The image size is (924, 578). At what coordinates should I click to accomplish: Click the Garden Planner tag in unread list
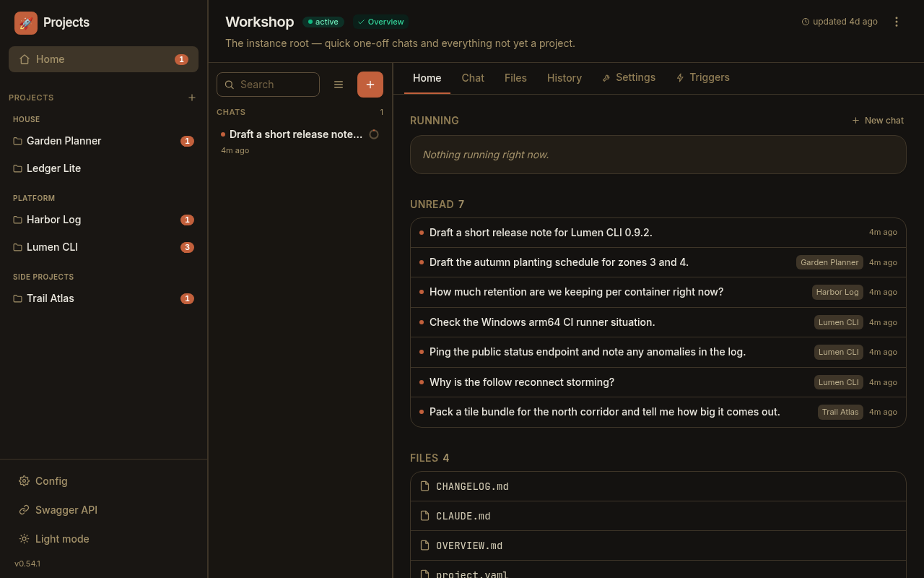tap(829, 262)
